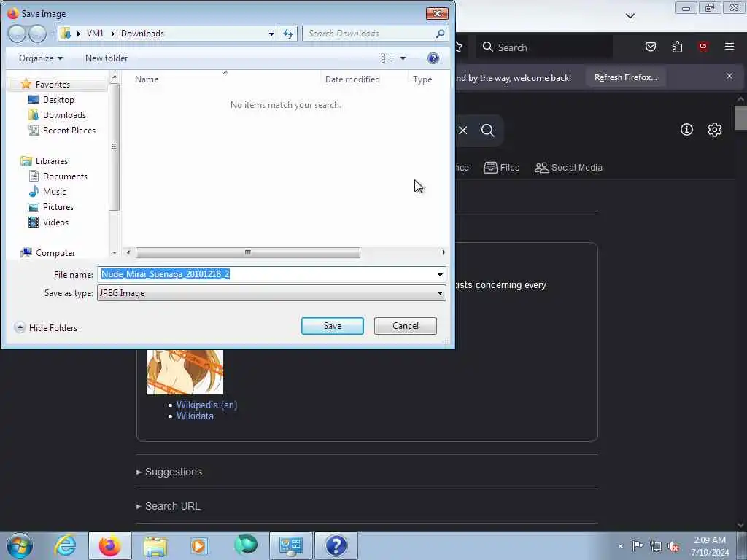Click the Search Downloads field
Screen dimensions: 747x560
coord(376,34)
